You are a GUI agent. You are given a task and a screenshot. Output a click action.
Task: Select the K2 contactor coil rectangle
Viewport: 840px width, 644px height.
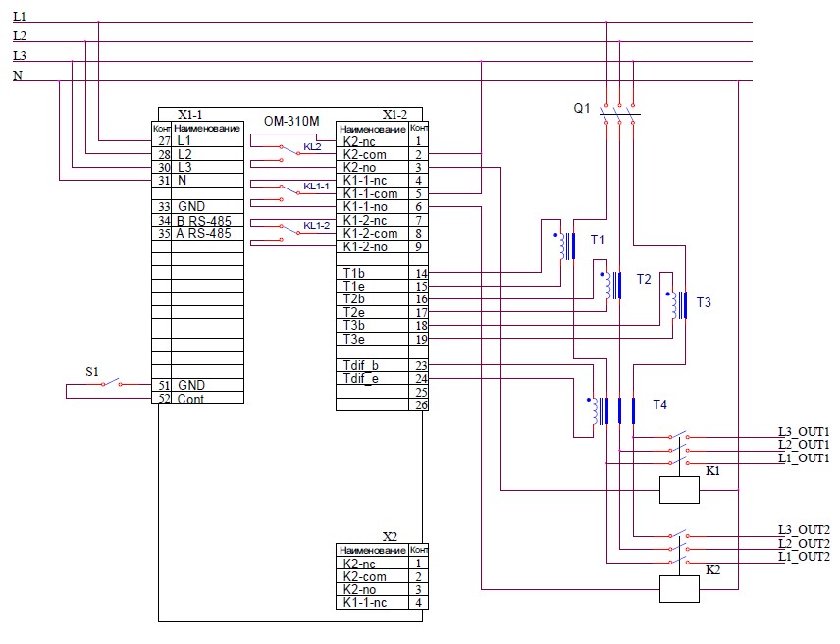pyautogui.click(x=678, y=589)
